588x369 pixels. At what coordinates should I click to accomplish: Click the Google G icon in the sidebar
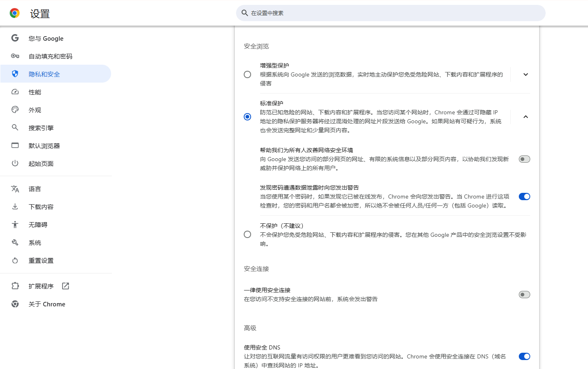pyautogui.click(x=15, y=38)
